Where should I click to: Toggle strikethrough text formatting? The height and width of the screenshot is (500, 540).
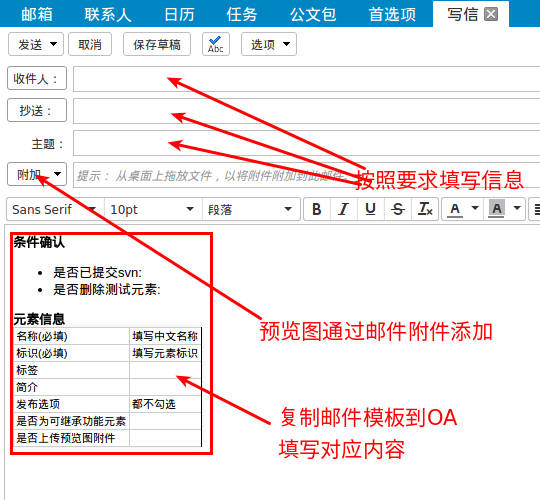[x=398, y=209]
